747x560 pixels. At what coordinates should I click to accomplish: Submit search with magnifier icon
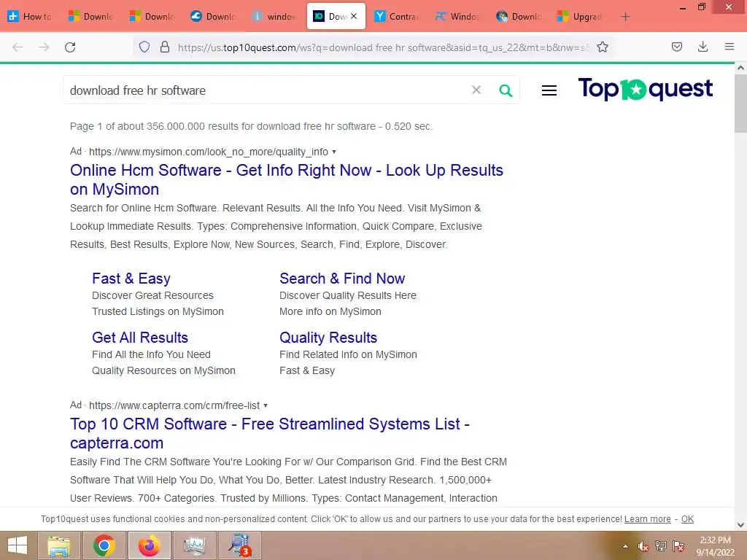[x=506, y=90]
